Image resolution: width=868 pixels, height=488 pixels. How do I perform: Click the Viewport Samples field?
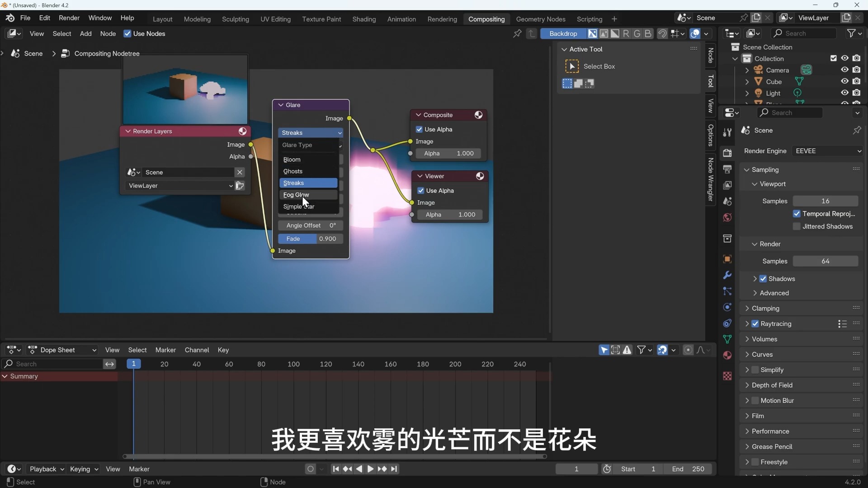coord(825,201)
